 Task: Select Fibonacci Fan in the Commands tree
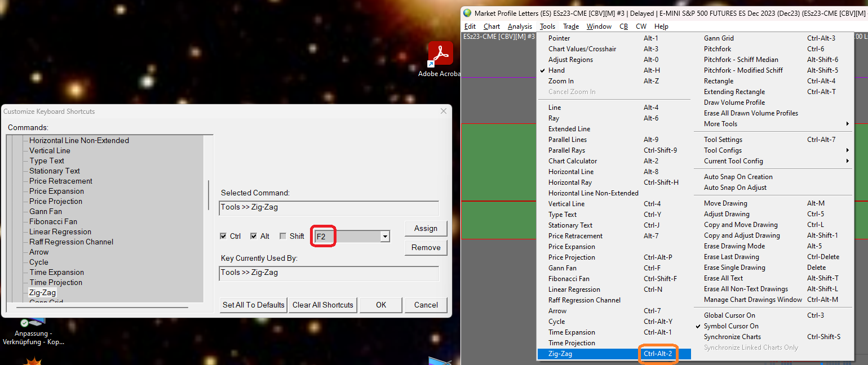click(53, 221)
